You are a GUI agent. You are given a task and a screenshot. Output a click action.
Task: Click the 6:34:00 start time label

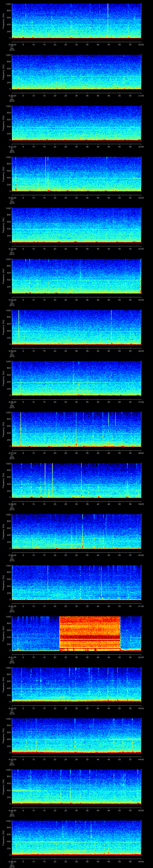pyautogui.click(x=12, y=300)
